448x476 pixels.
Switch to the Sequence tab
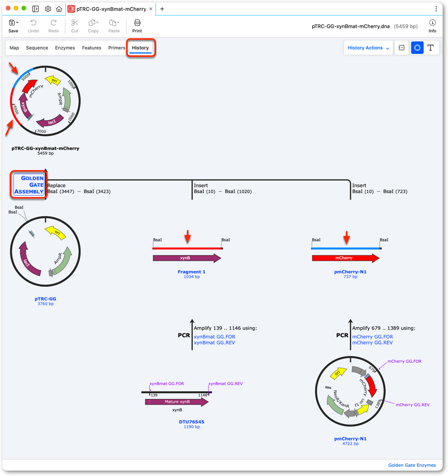[x=37, y=48]
